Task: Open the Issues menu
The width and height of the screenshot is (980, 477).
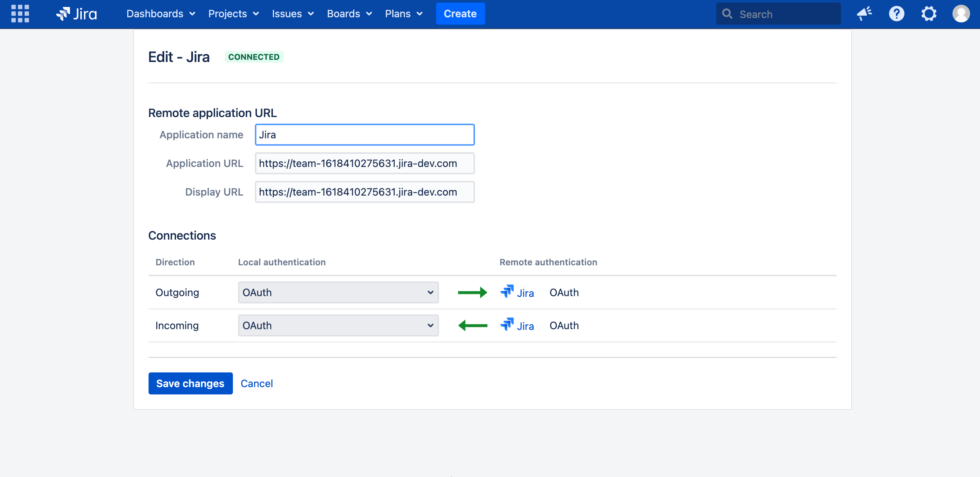Action: click(x=292, y=13)
